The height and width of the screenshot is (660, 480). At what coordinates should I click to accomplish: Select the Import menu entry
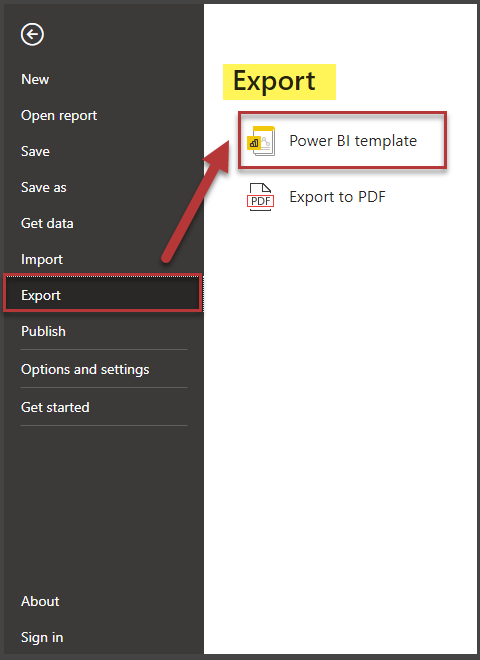coord(42,259)
